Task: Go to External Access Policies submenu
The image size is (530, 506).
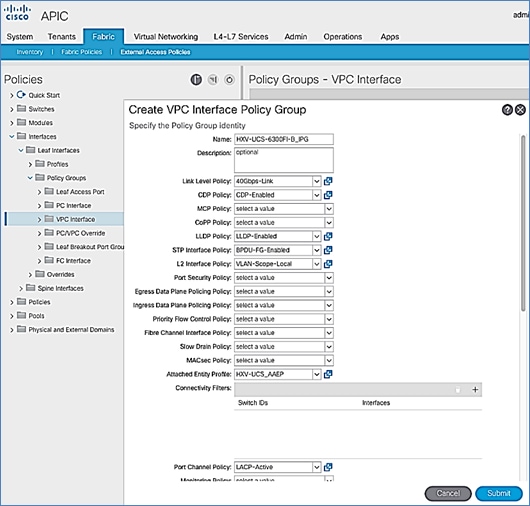Action: point(155,52)
